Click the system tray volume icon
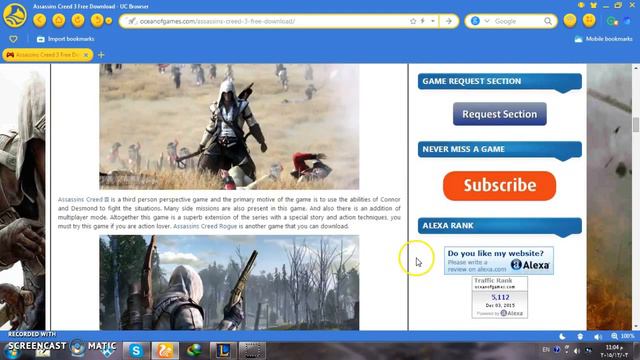The height and width of the screenshot is (360, 640). (x=577, y=350)
